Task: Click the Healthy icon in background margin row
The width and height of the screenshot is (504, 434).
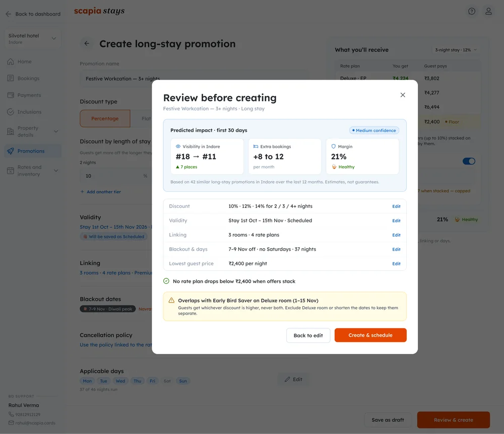Action: 457,220
